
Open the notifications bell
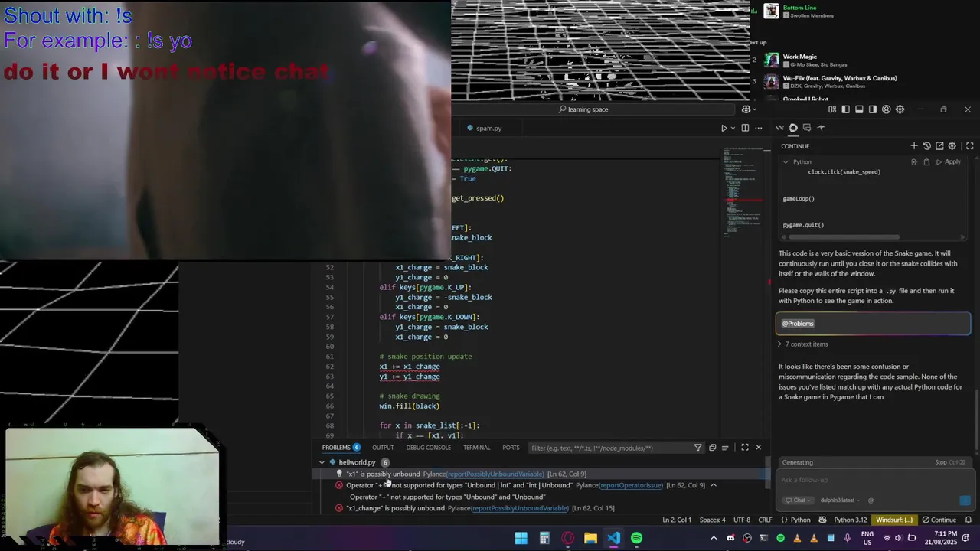(x=969, y=520)
